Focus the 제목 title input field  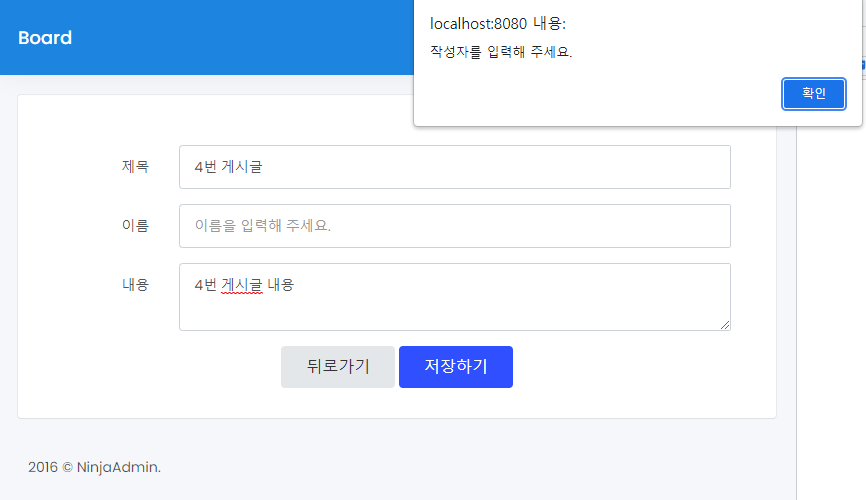(x=455, y=167)
